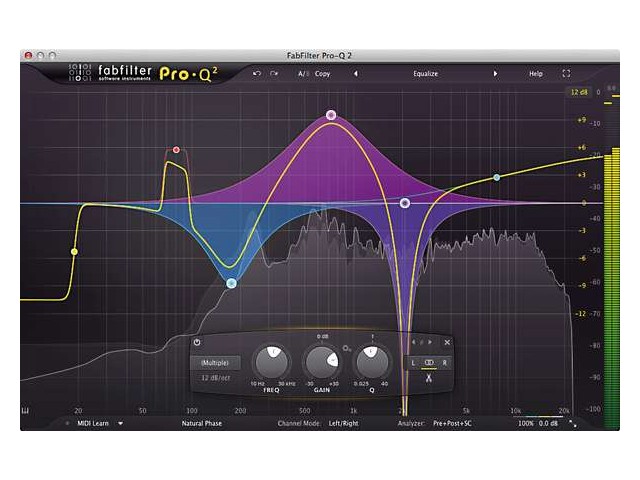Open the 12 dB/oct slope dropdown
Image resolution: width=640 pixels, height=480 pixels.
coord(215,378)
